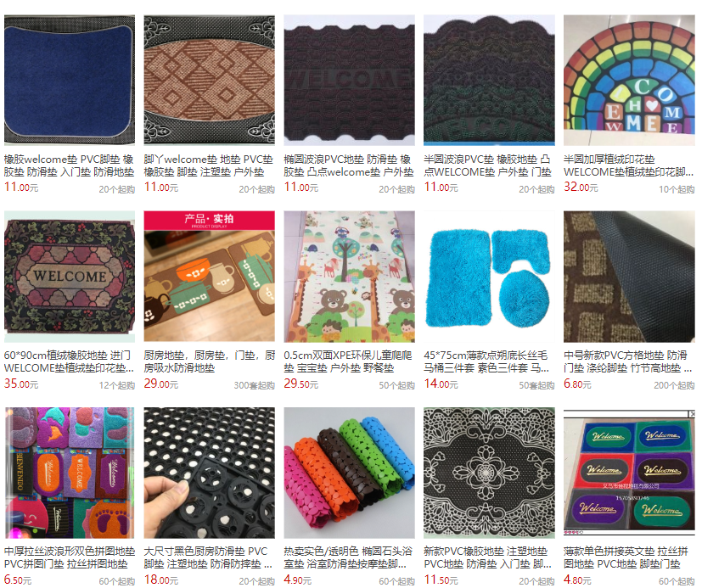This screenshot has height=588, width=702.
Task: Open the colorful footprint puzzle mats image
Action: click(70, 473)
